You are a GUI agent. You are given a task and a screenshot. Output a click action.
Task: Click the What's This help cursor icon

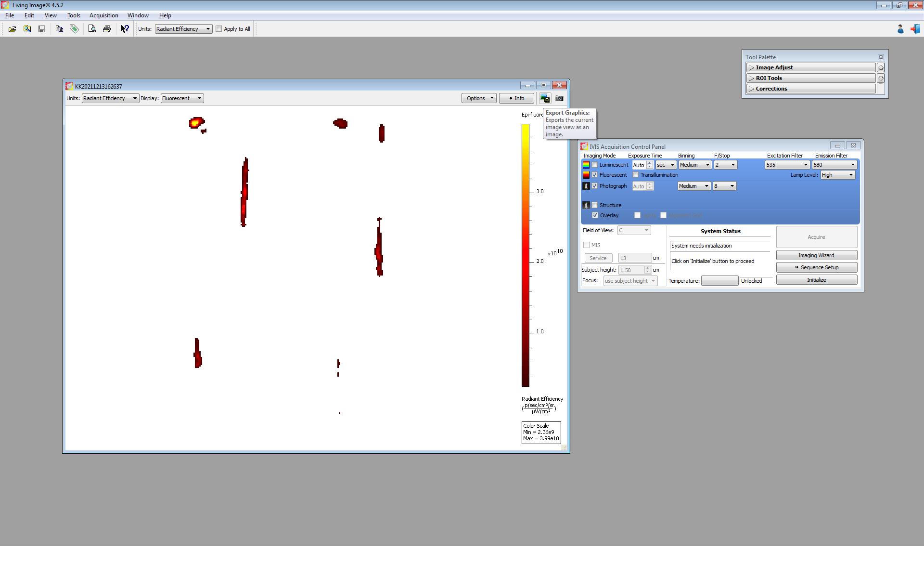(x=125, y=29)
